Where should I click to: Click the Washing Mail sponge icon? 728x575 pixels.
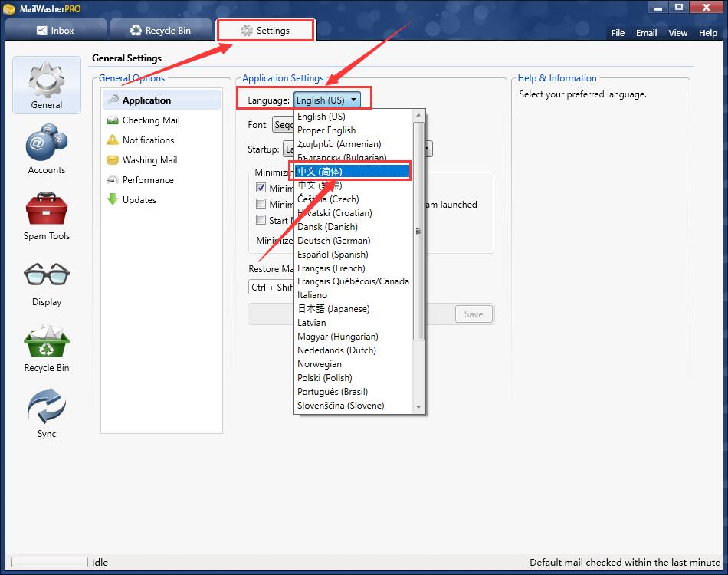113,160
